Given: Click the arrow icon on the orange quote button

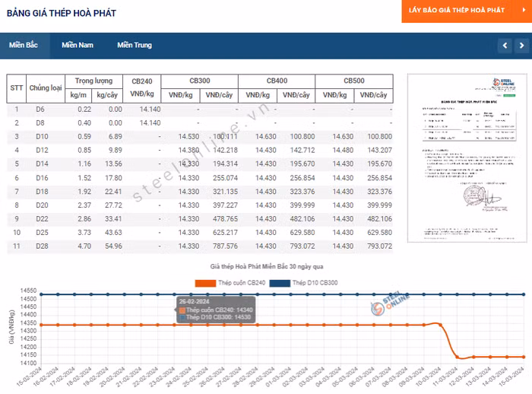Looking at the screenshot, I should (x=524, y=10).
